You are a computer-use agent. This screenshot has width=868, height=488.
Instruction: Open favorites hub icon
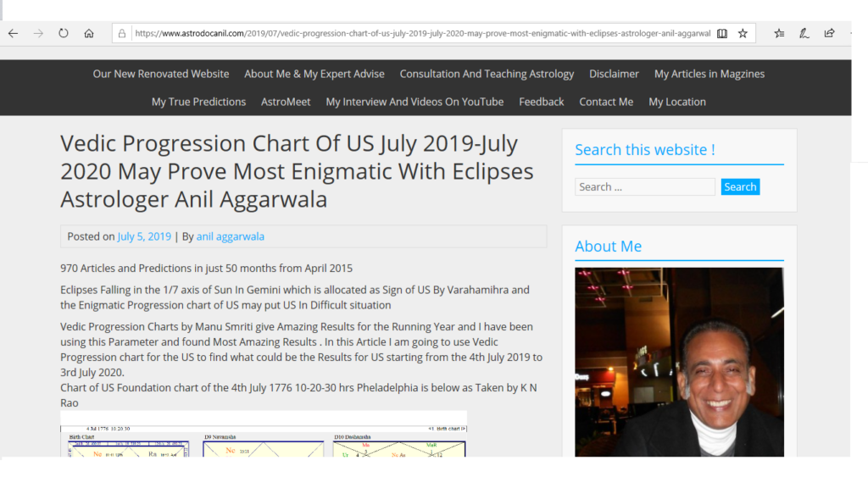point(780,33)
